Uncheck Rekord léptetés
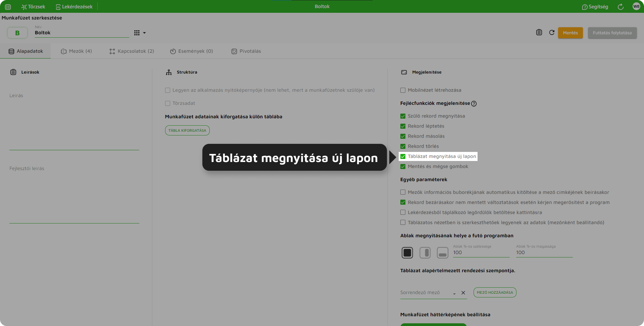The height and width of the screenshot is (326, 644). [x=403, y=126]
